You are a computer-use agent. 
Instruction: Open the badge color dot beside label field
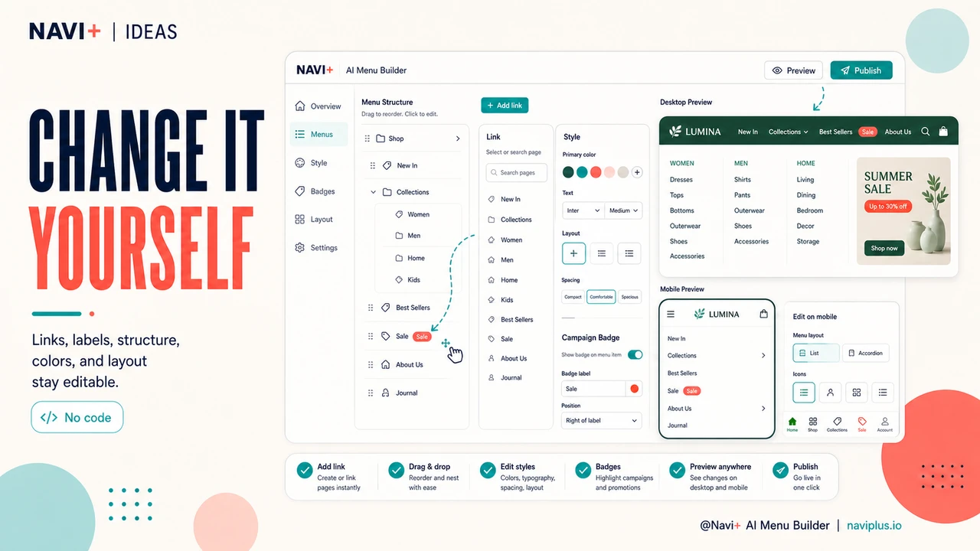click(634, 389)
